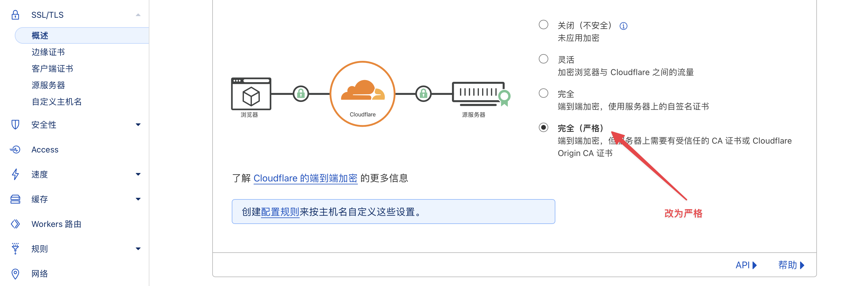Collapse the SSL/TLS sidebar section
The height and width of the screenshot is (286, 868).
(138, 14)
